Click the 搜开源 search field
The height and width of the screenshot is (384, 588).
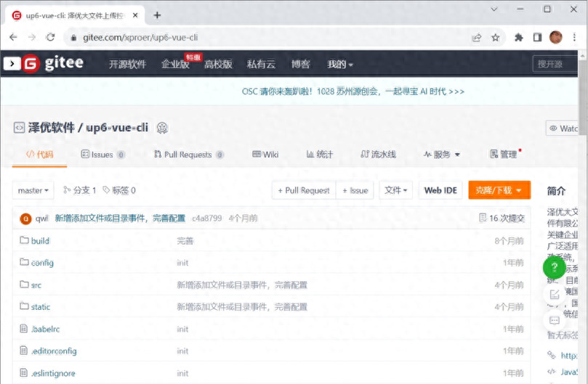click(x=555, y=64)
